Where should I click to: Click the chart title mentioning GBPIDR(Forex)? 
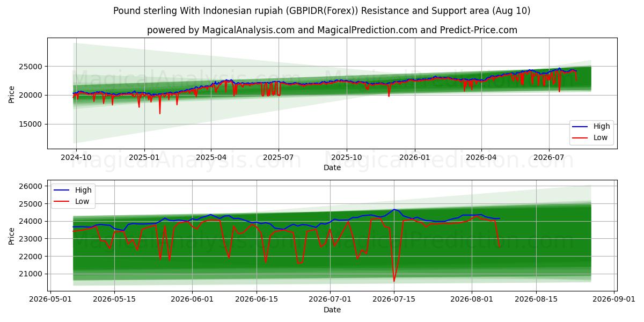(321, 11)
